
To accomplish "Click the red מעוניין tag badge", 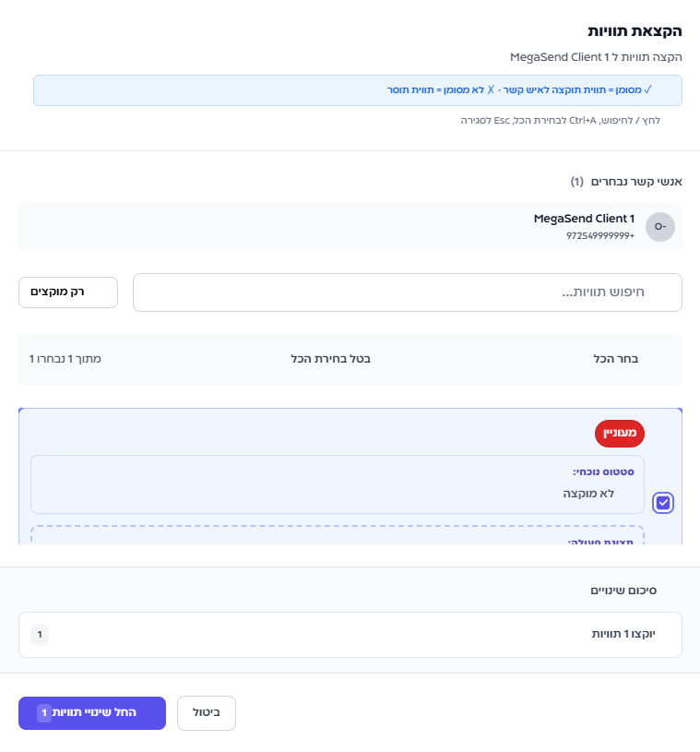I will click(x=619, y=433).
